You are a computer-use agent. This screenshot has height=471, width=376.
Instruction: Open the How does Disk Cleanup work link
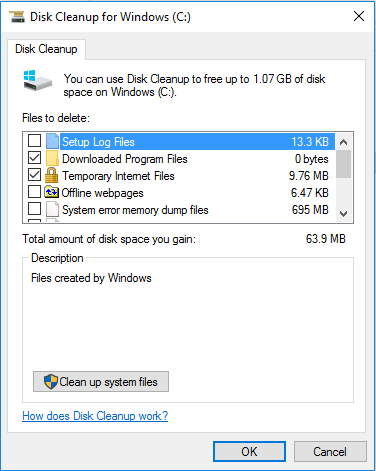[95, 416]
